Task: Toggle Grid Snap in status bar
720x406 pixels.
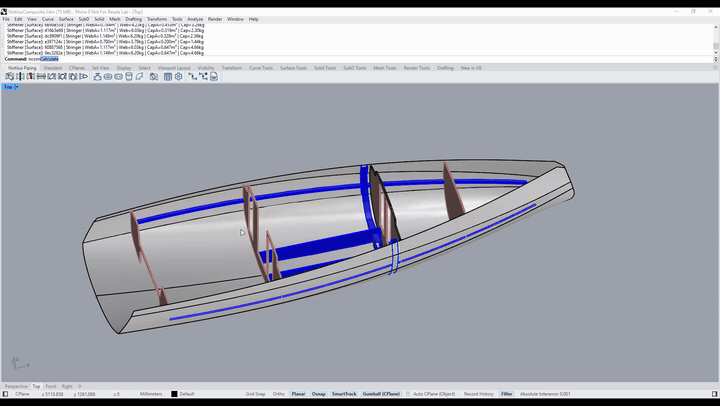Action: [x=255, y=394]
